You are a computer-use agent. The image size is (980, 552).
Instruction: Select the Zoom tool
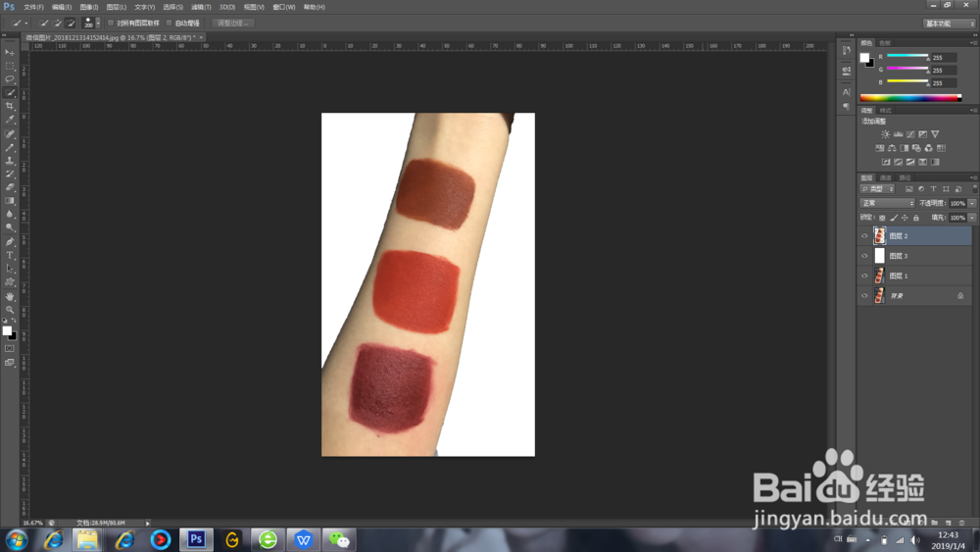click(x=10, y=310)
